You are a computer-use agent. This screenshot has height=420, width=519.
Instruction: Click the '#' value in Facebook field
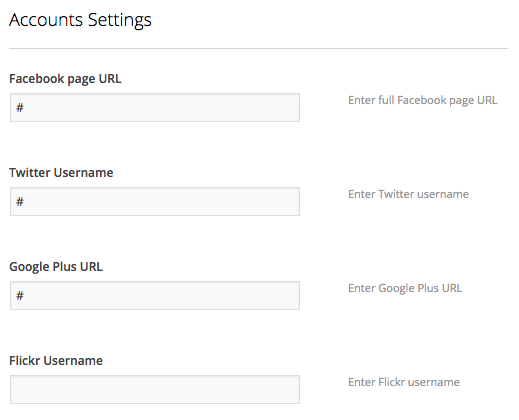(x=20, y=108)
